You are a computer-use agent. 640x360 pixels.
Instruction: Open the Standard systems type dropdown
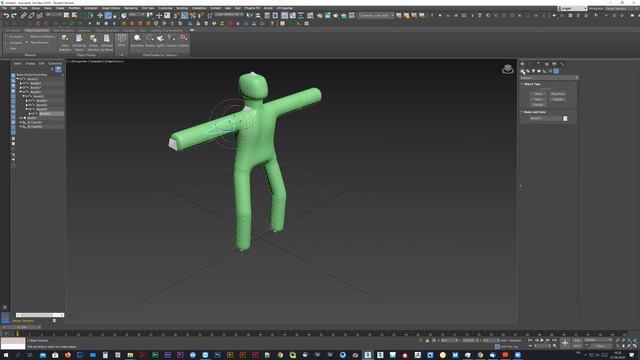tap(549, 78)
